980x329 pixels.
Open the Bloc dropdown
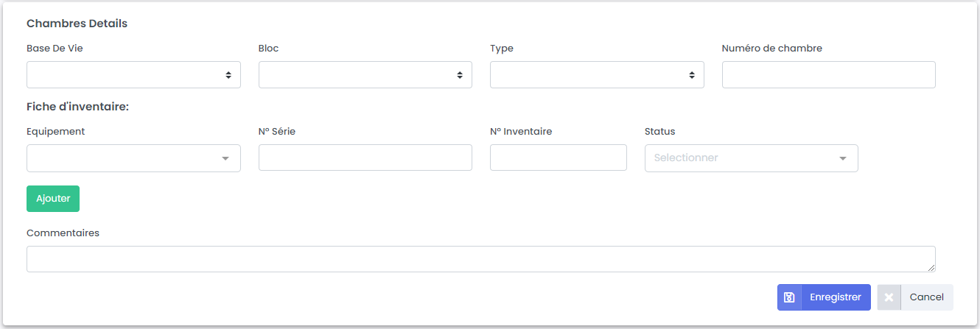pos(365,75)
